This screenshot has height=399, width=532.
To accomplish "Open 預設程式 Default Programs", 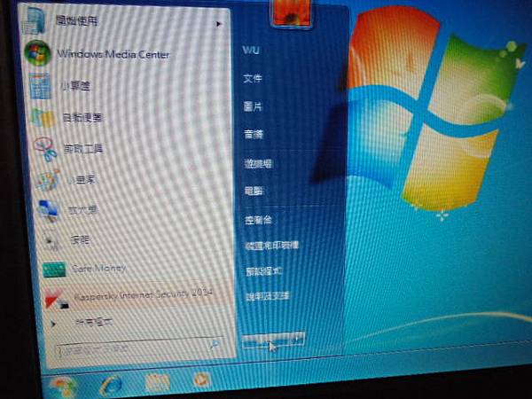I will coord(263,271).
